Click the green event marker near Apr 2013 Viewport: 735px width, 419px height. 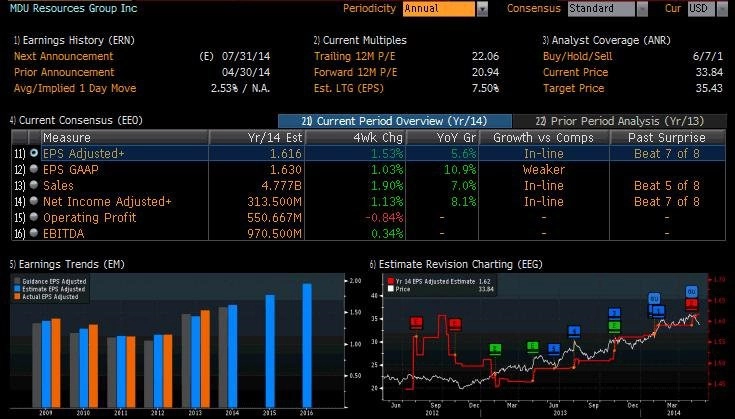532,347
